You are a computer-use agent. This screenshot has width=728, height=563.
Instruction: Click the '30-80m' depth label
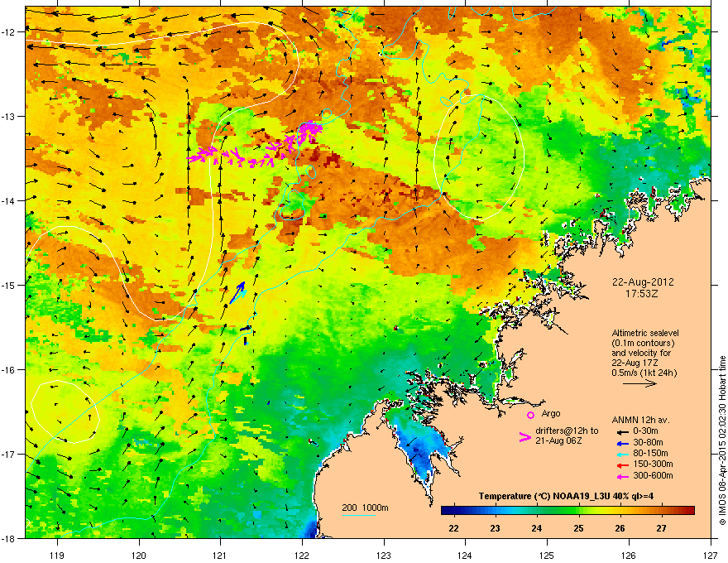pyautogui.click(x=648, y=442)
